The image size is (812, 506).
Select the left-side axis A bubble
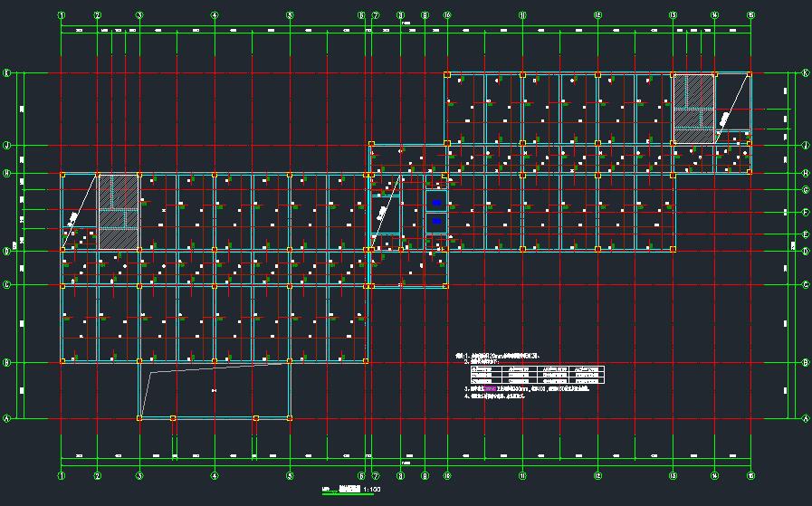click(x=7, y=418)
